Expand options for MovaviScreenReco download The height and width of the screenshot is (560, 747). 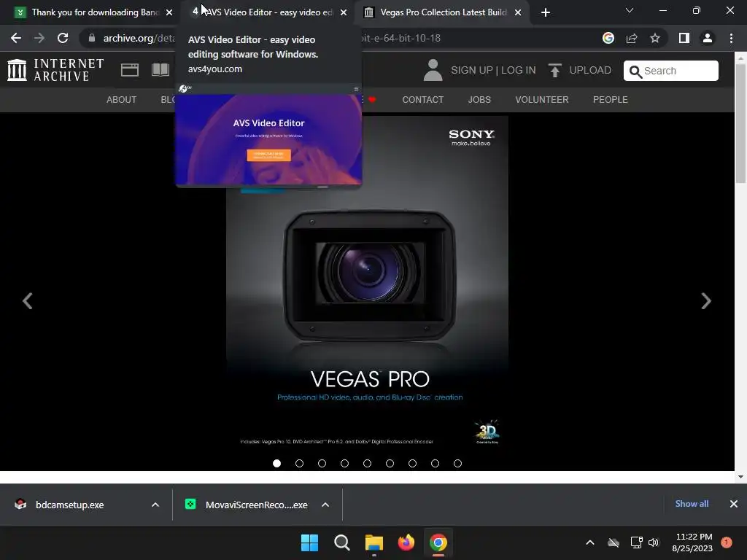pos(325,505)
